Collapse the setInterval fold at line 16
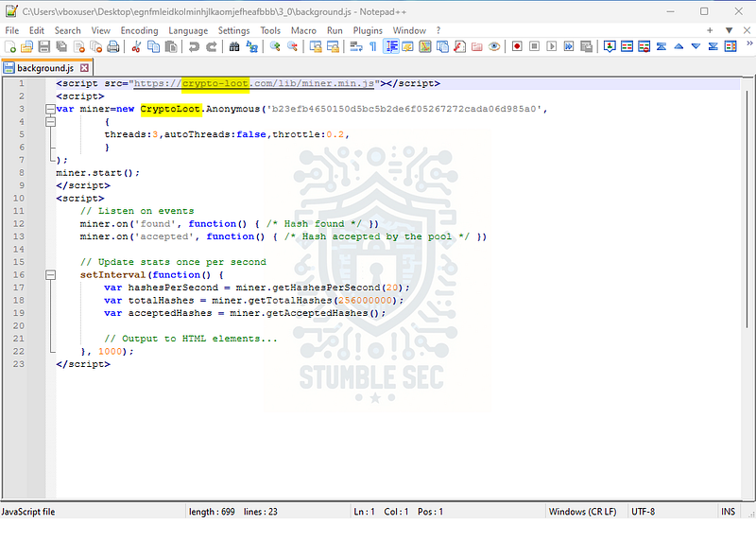The height and width of the screenshot is (541, 756). pos(50,274)
